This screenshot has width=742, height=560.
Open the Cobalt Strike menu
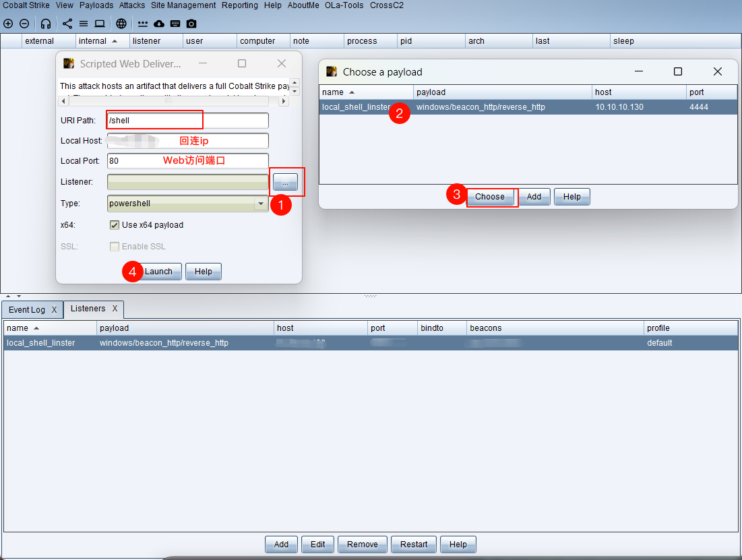coord(26,5)
